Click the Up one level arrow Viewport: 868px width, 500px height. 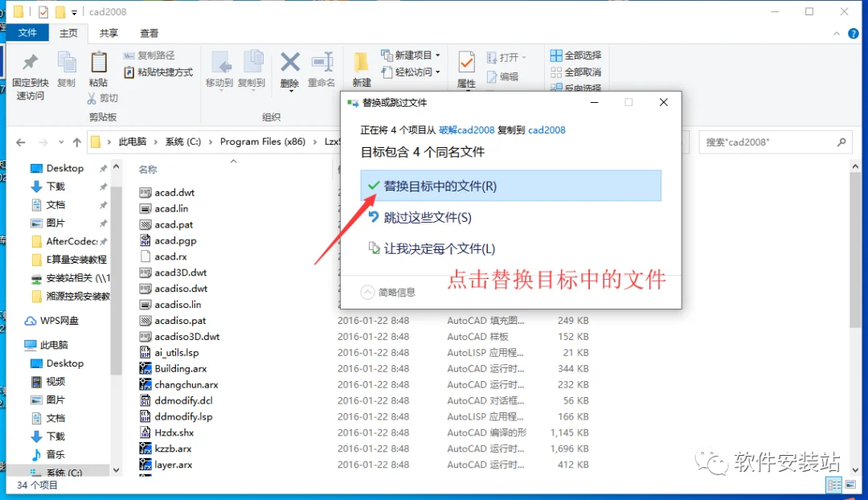point(77,142)
